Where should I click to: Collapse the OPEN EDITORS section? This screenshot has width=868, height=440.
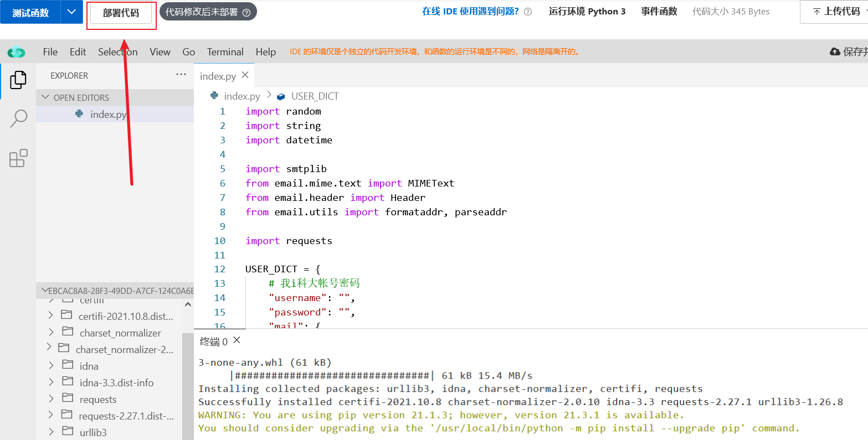pos(45,97)
